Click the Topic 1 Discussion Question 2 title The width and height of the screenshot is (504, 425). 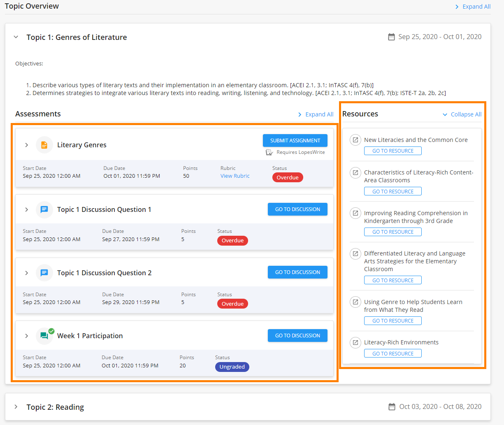pos(105,273)
